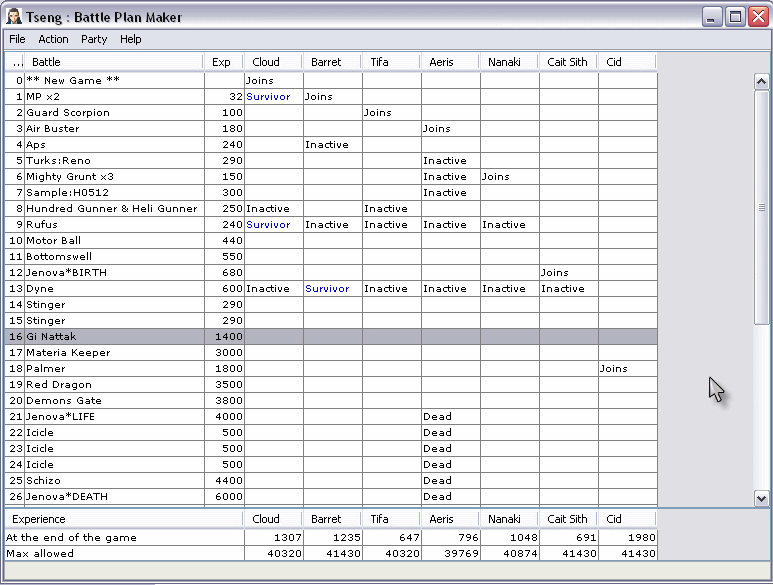Click Cait Sith's 'Joins' cell in Jenova*BIRTH row

tap(569, 273)
